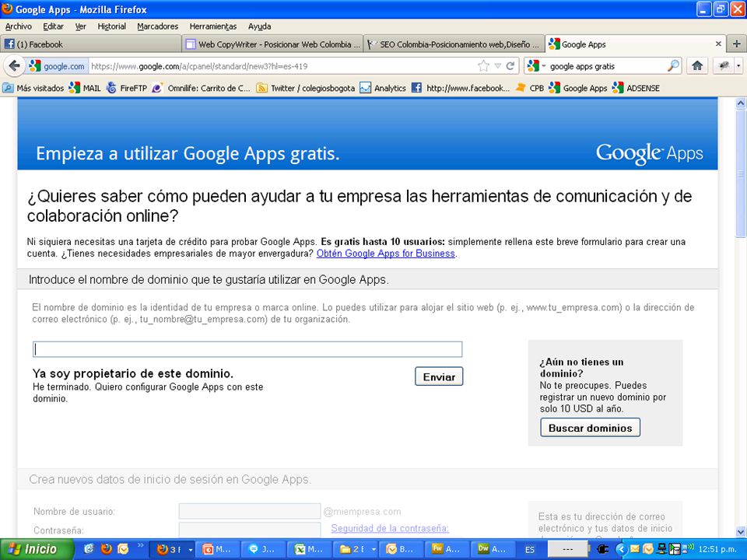Open the Analytics bookmark

click(383, 88)
